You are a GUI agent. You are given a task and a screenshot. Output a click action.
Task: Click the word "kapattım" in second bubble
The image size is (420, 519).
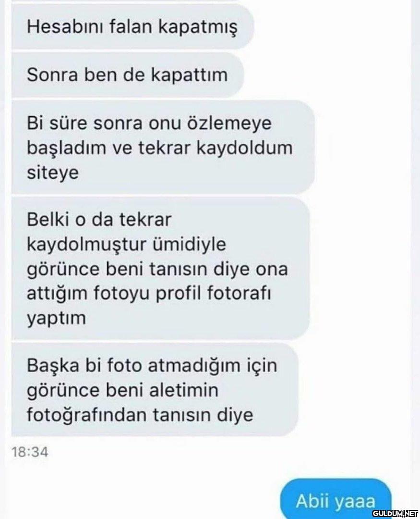click(x=190, y=75)
